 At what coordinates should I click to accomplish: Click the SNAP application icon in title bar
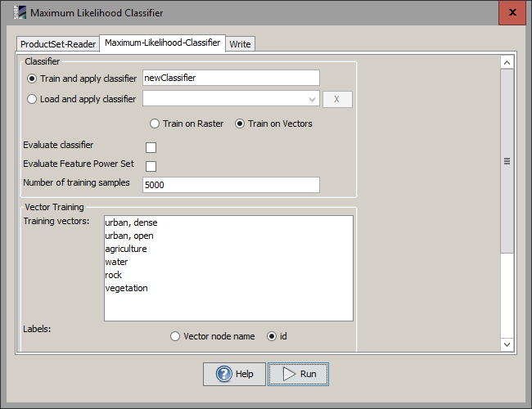click(20, 12)
